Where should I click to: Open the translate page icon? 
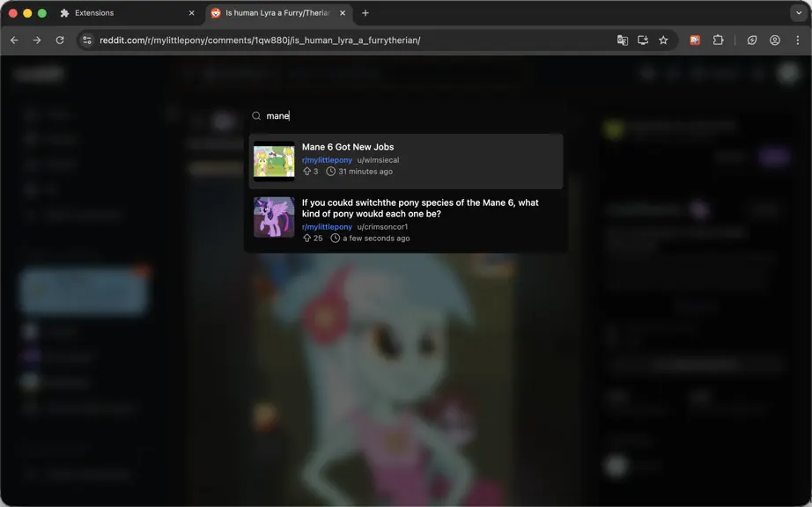[623, 40]
